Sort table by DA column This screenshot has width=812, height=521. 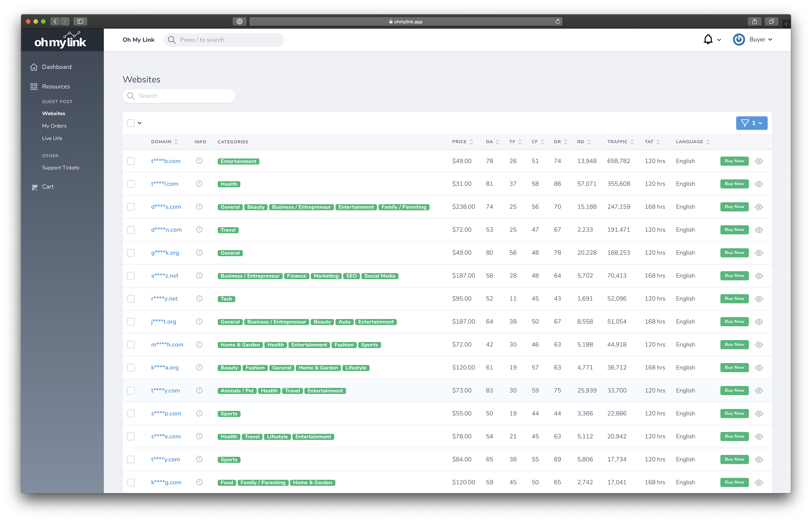coord(492,142)
